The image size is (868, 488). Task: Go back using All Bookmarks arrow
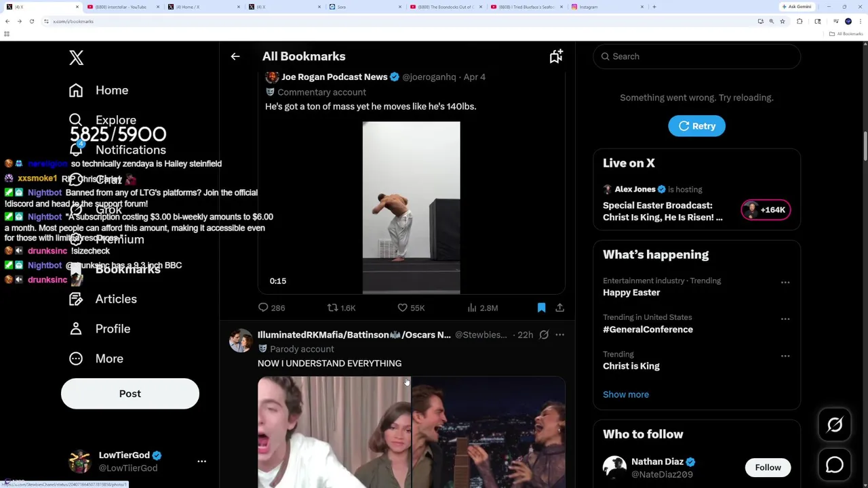pos(235,57)
